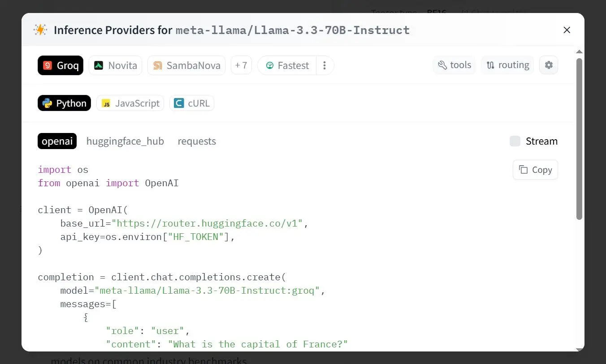
Task: Show the +7 additional providers
Action: 241,65
